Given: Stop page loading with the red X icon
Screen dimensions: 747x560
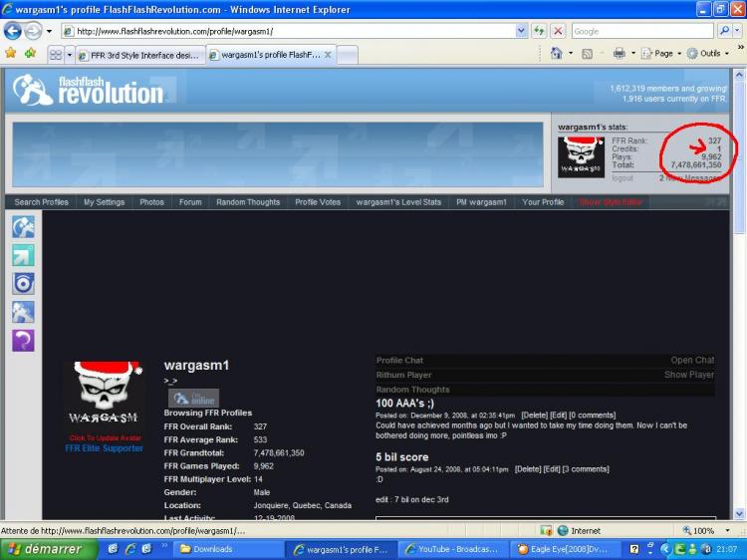Looking at the screenshot, I should (558, 31).
